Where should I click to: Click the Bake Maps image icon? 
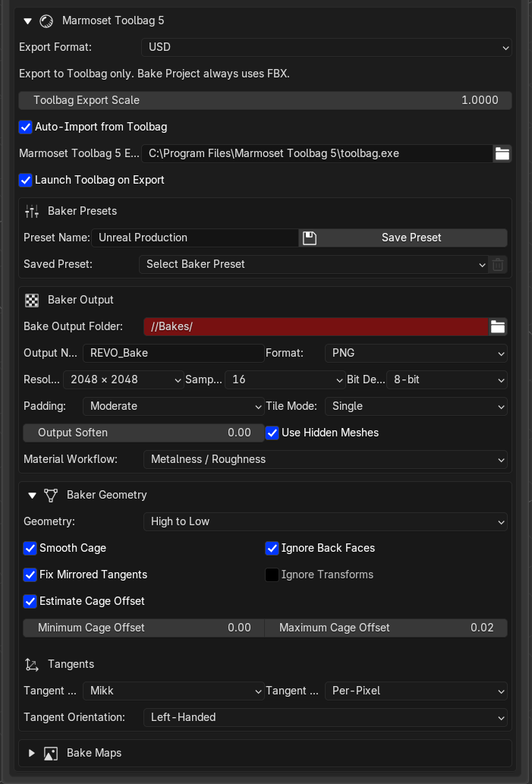[x=51, y=754]
